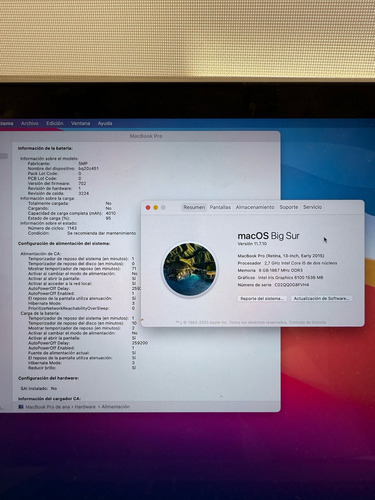Close the About This Mac window
Screen dimensions: 375x500
tap(148, 207)
